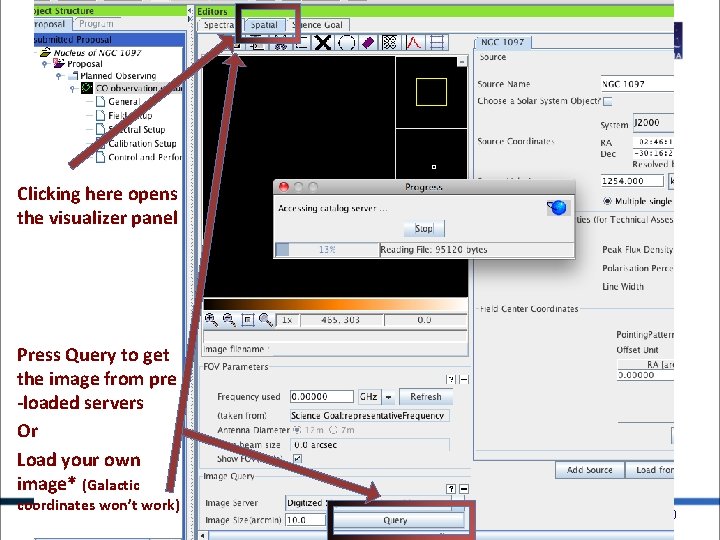This screenshot has width=720, height=540.
Task: Select the Spectral Setup tree item
Action: point(136,129)
